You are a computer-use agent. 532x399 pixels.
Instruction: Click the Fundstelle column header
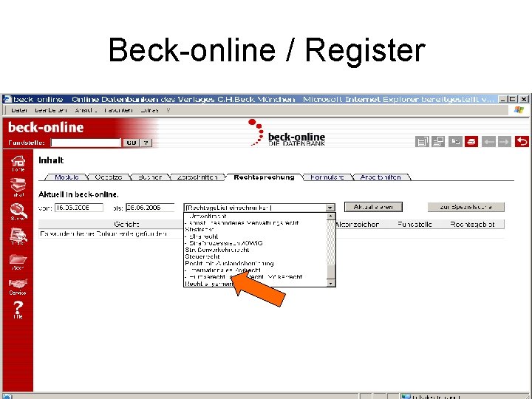pyautogui.click(x=415, y=225)
